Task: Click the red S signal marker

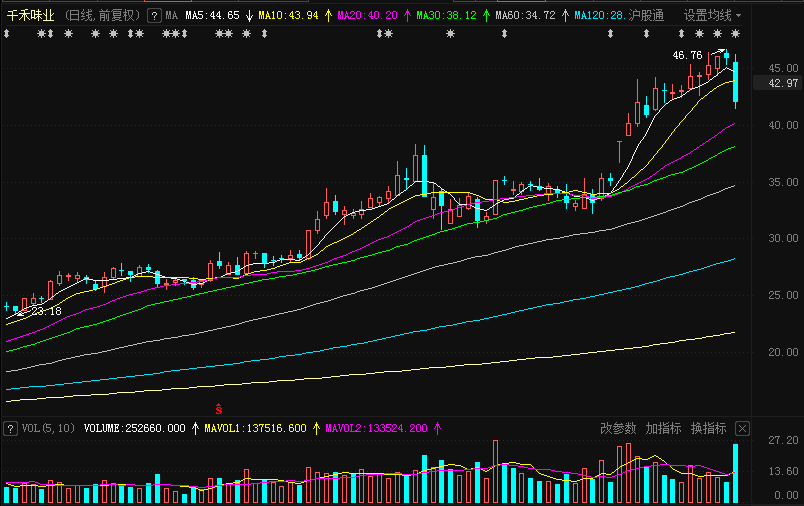Action: [218, 410]
